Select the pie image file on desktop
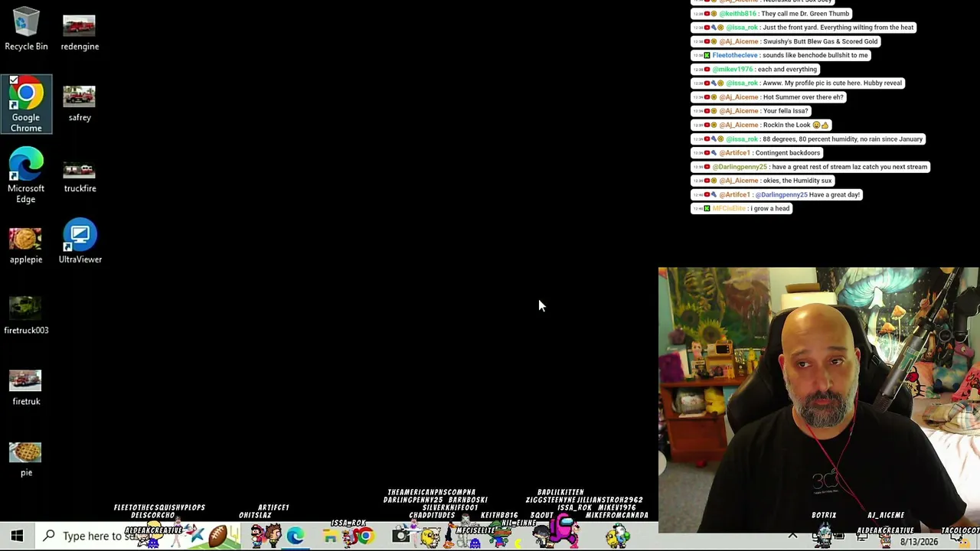The height and width of the screenshot is (551, 980). click(26, 458)
